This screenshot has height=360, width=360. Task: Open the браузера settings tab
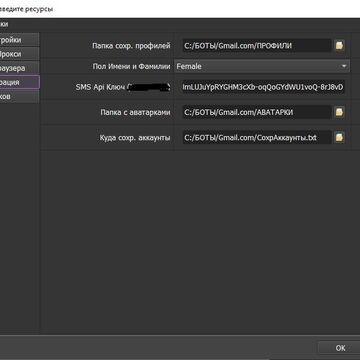click(19, 68)
